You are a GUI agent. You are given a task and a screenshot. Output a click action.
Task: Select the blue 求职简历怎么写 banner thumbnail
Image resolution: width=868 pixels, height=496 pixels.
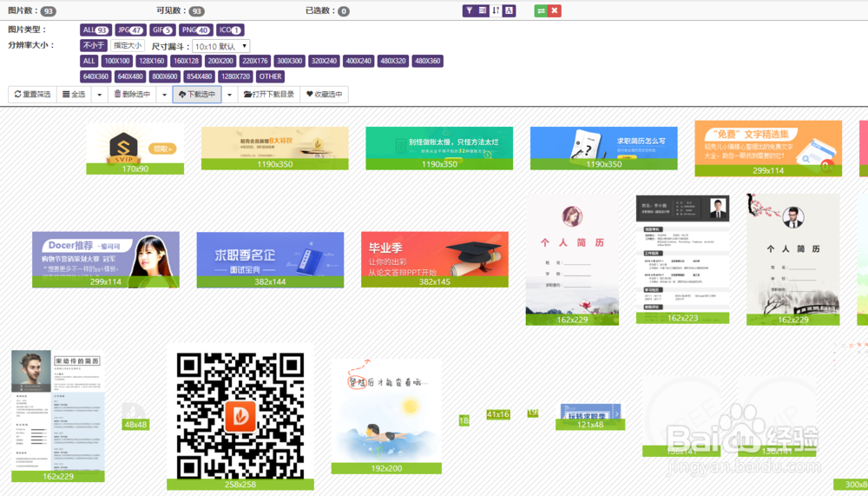(x=603, y=148)
